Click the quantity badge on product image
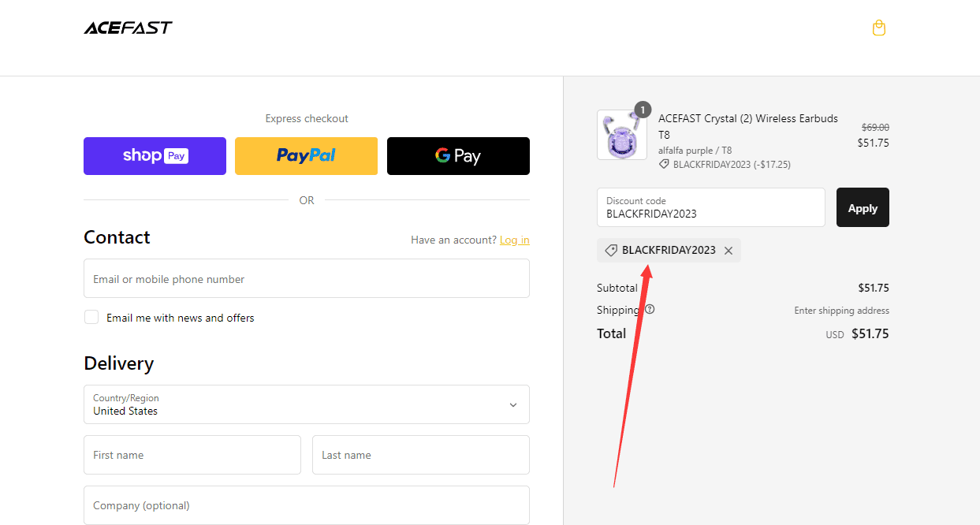Screen dimensions: 980x525 point(643,110)
